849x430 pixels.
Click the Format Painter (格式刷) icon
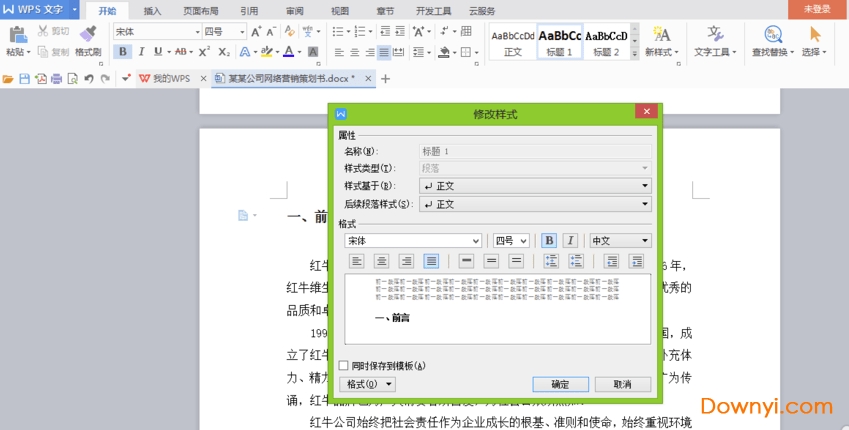coord(88,34)
